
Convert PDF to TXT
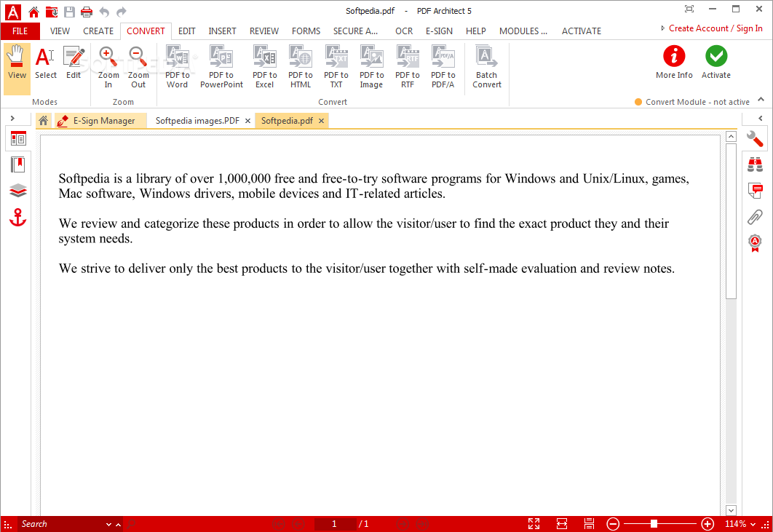[x=336, y=68]
